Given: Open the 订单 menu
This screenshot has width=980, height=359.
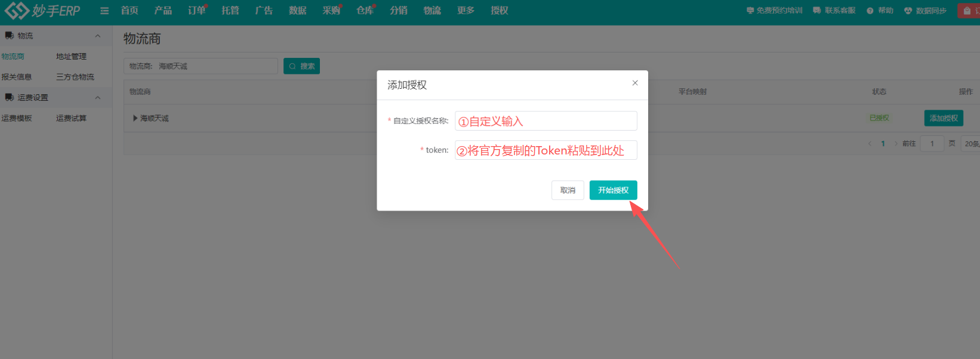Looking at the screenshot, I should coord(196,11).
